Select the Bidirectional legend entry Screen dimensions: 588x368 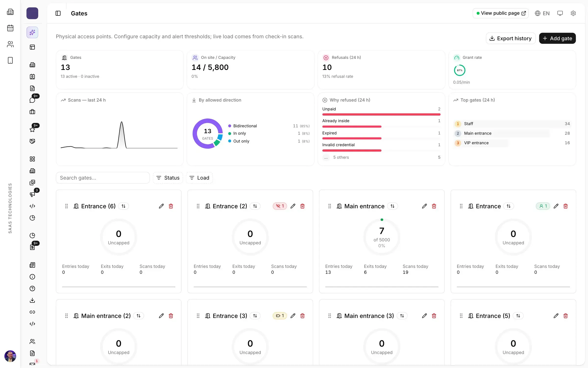(269, 126)
